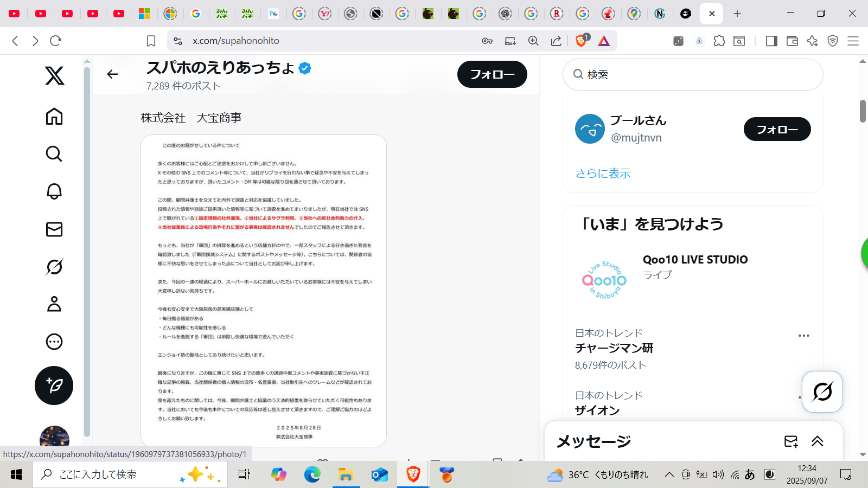
Task: Open options for チャージマン研 trend
Action: click(x=804, y=336)
